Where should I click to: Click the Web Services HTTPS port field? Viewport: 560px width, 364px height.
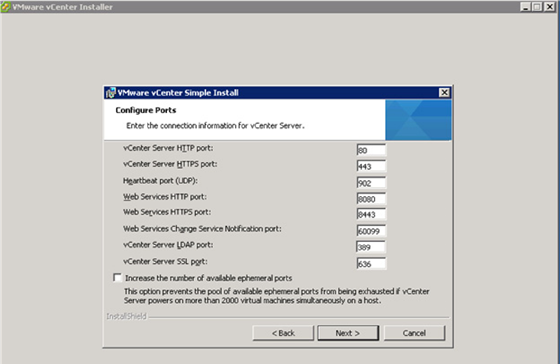(371, 215)
